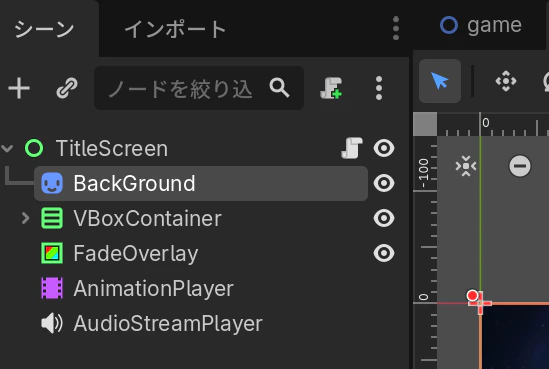Zoom out the 2D viewport
549x369 pixels.
[520, 166]
